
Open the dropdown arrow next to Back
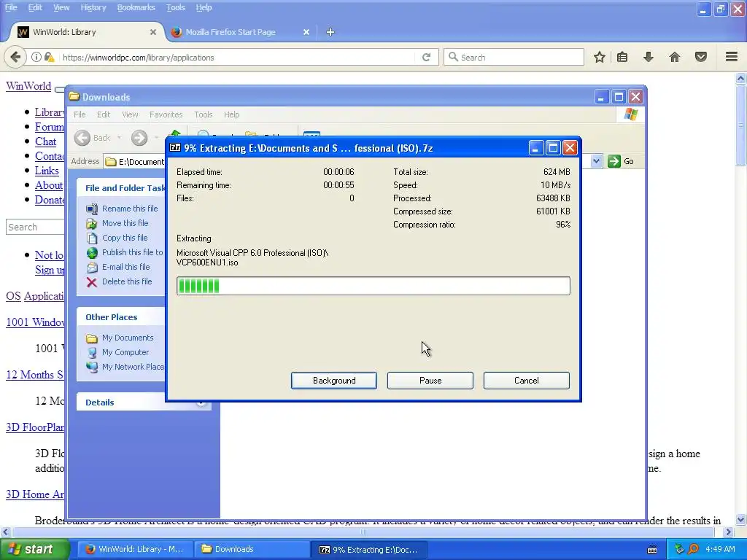click(x=119, y=138)
